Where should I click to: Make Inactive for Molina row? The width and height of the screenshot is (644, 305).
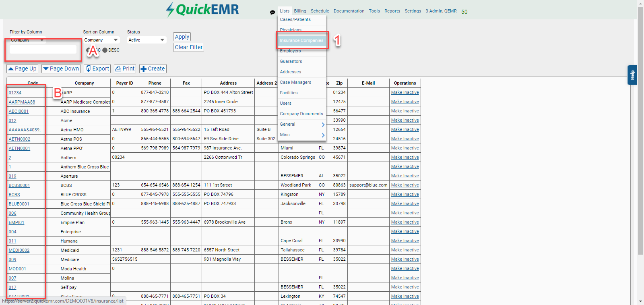point(405,278)
